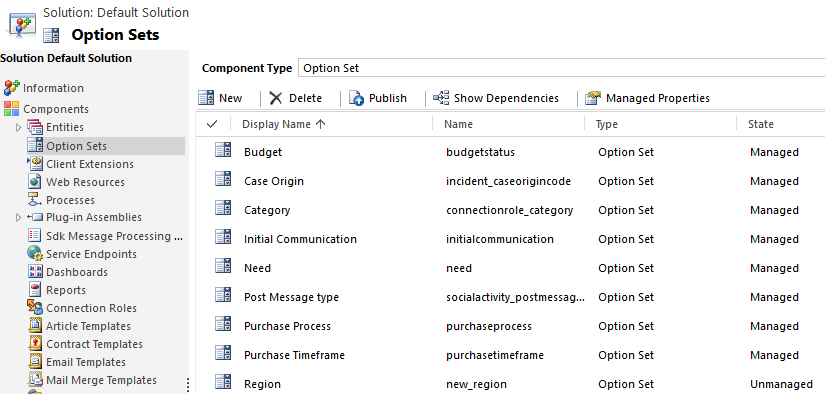Toggle the select-all checkmark column header
825x394 pixels.
click(212, 124)
